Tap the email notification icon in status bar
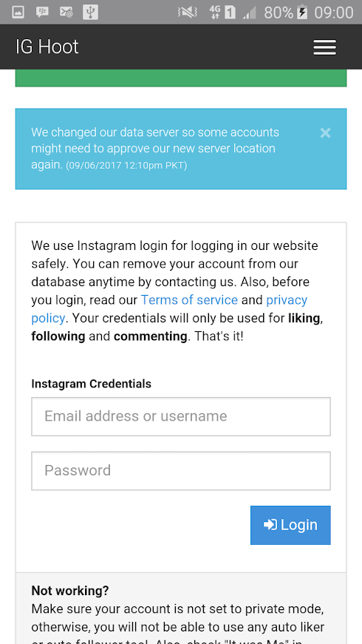 tap(66, 13)
